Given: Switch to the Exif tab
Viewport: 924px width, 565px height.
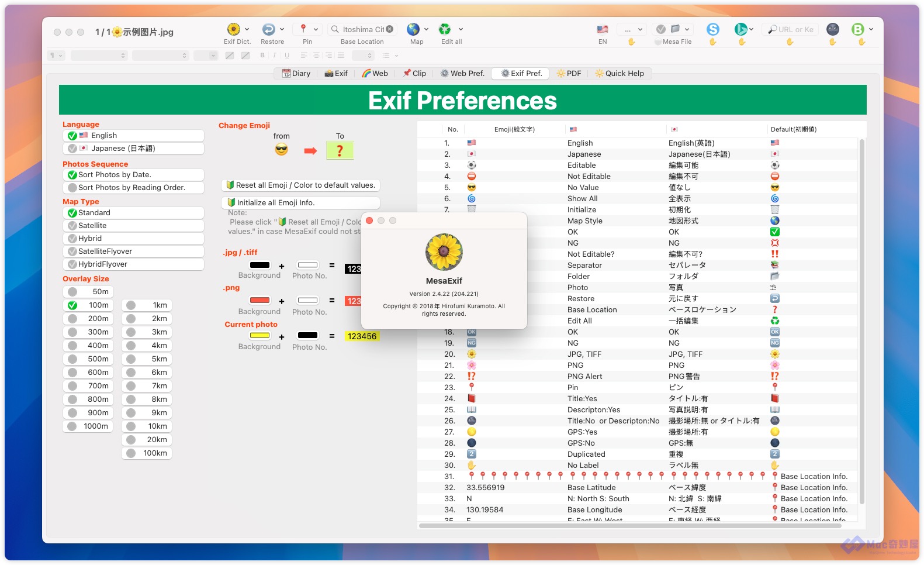Looking at the screenshot, I should coord(336,74).
